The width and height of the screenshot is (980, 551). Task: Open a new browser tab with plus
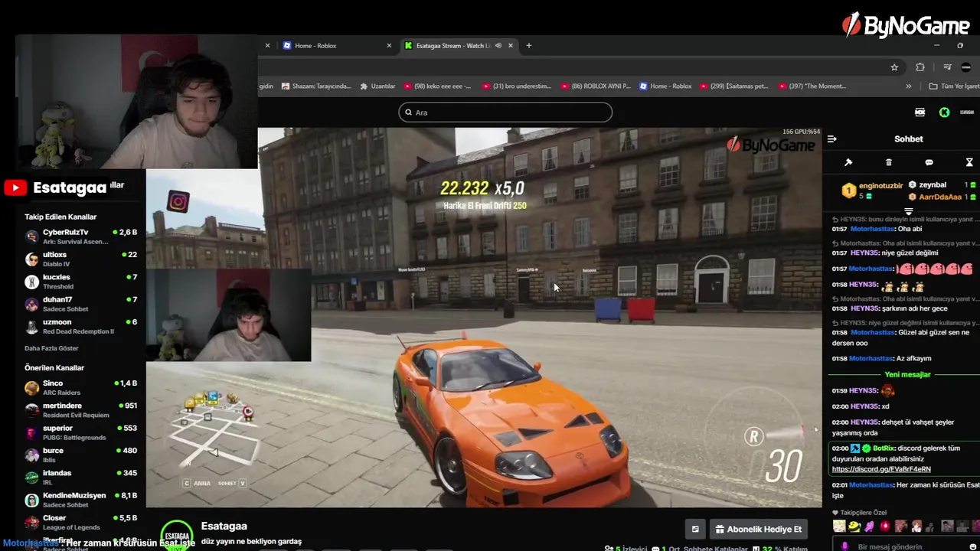(x=528, y=46)
